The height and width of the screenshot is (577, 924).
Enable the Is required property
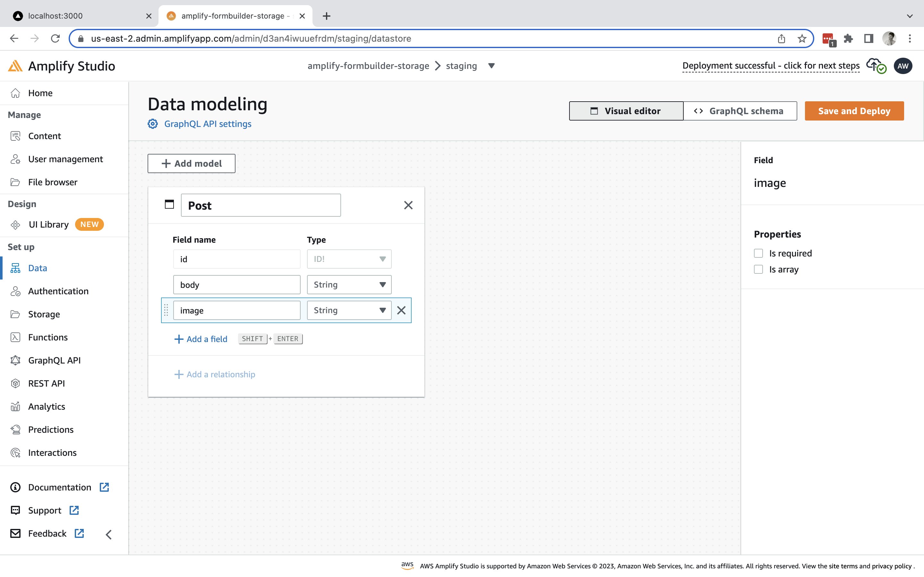point(759,253)
